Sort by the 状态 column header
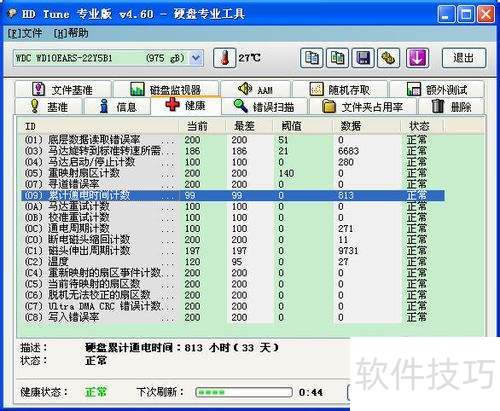This screenshot has width=500, height=411. 422,126
